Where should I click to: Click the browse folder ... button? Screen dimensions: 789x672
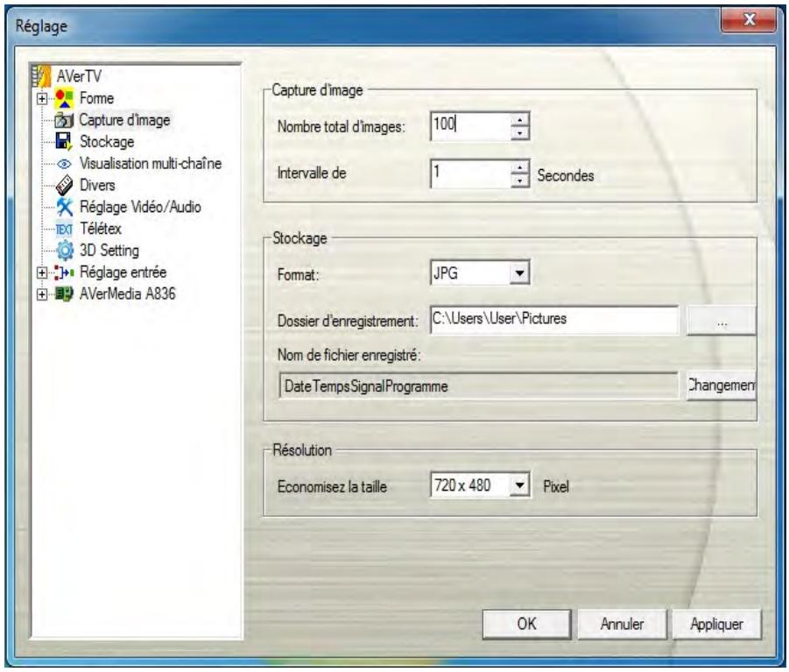pyautogui.click(x=721, y=320)
